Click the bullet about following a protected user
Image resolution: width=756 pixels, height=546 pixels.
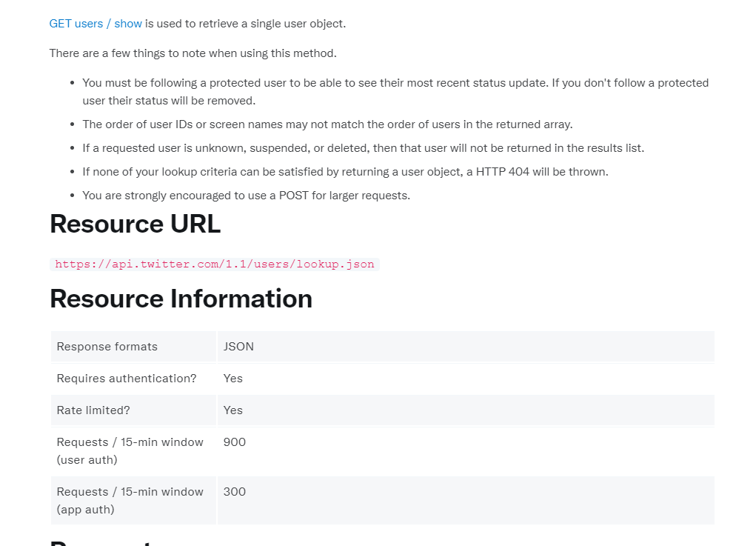coord(395,91)
